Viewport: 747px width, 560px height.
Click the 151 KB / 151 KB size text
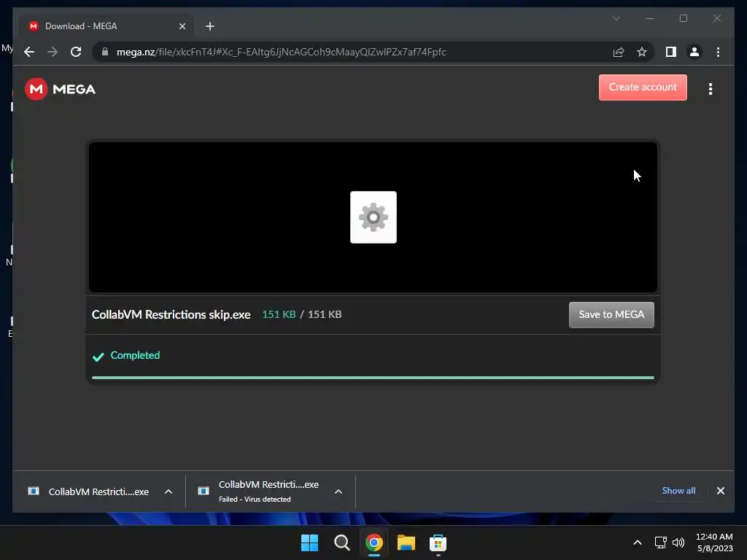(x=301, y=314)
